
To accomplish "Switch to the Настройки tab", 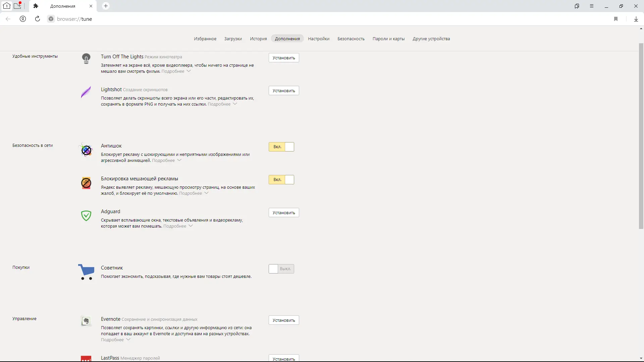I will point(319,39).
